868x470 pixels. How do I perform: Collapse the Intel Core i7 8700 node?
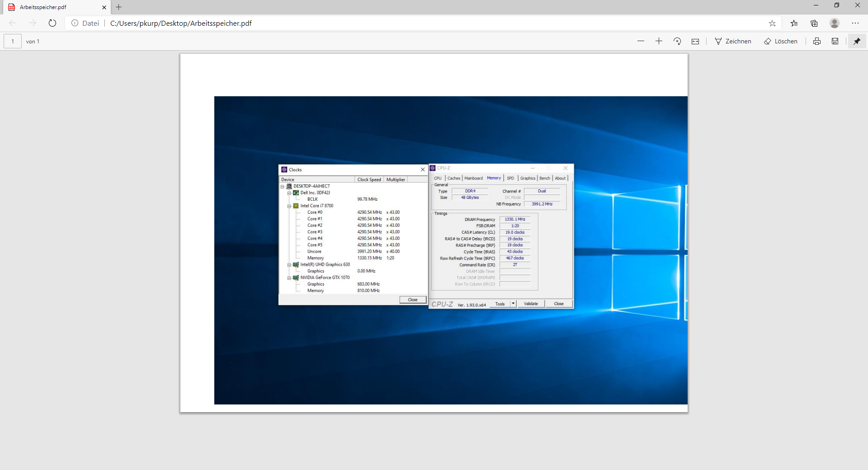[289, 206]
